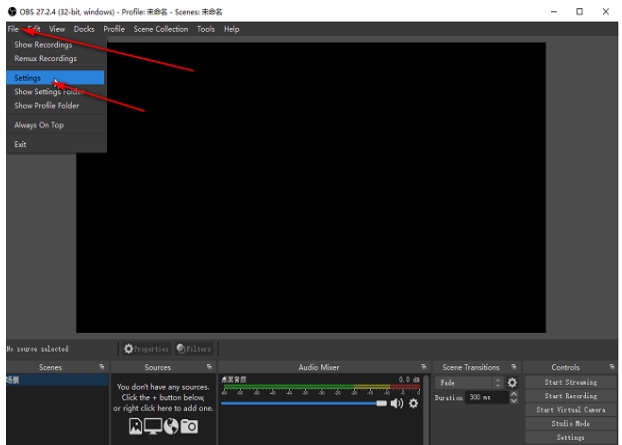622x445 pixels.
Task: Open the Tools menu
Action: 206,29
